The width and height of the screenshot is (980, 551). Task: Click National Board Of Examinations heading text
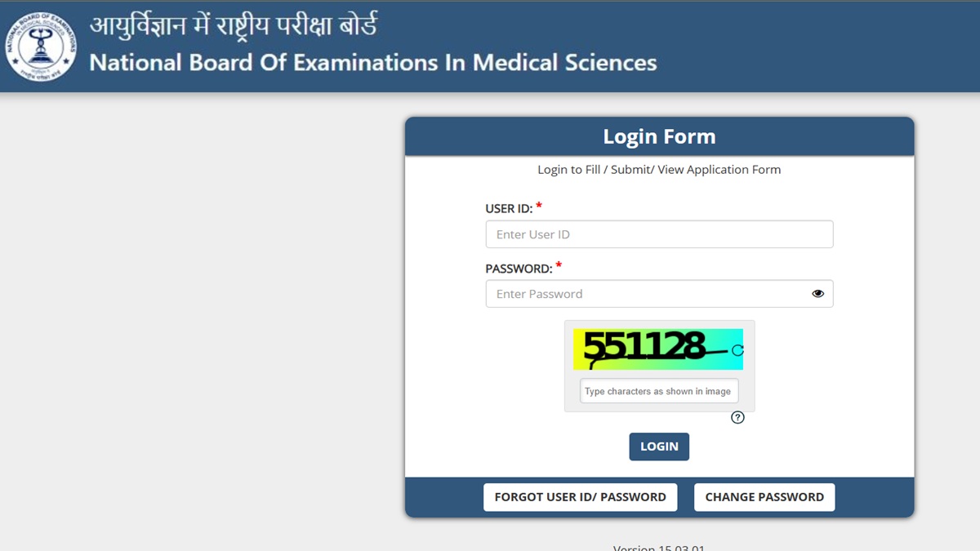click(372, 63)
